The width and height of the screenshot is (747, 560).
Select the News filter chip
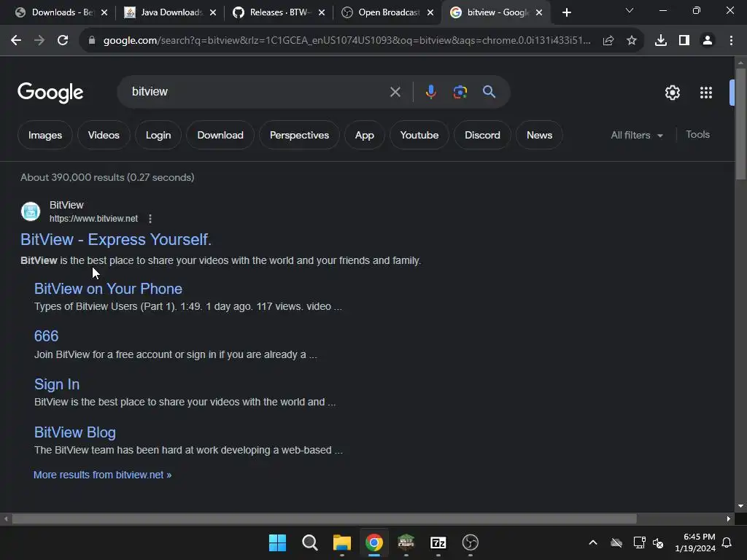(x=539, y=135)
